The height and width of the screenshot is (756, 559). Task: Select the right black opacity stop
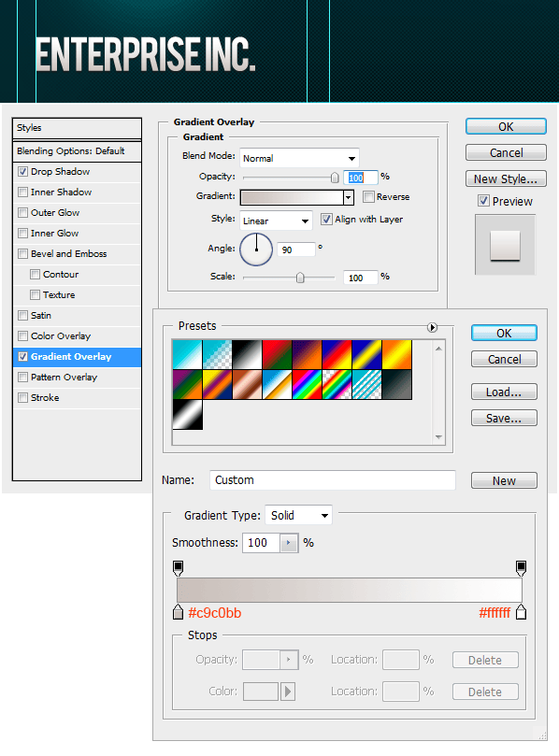[521, 568]
